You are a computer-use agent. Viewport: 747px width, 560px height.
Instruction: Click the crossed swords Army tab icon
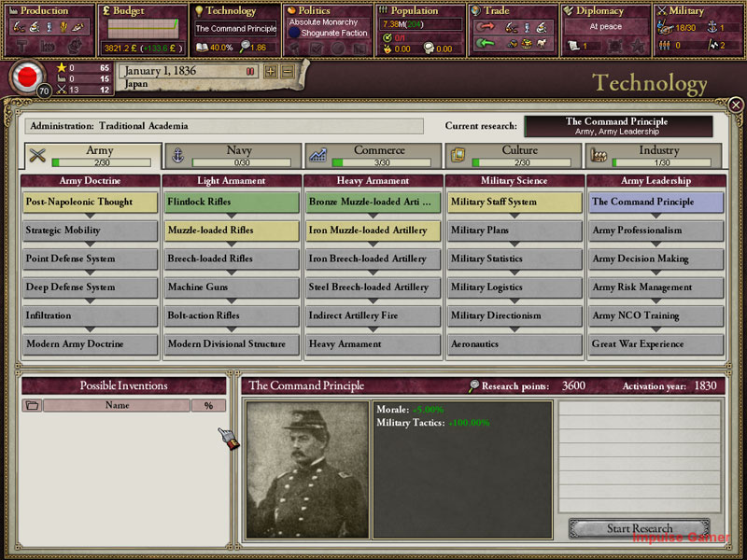pyautogui.click(x=37, y=155)
